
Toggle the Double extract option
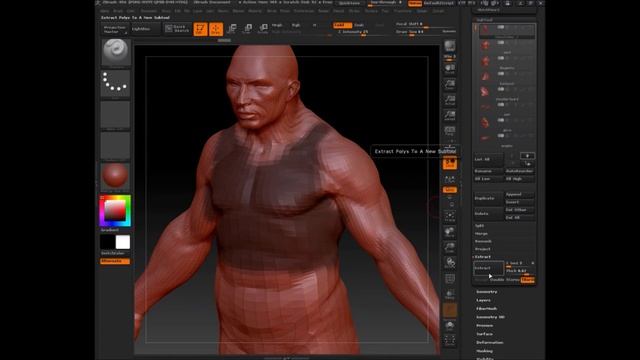(497, 280)
